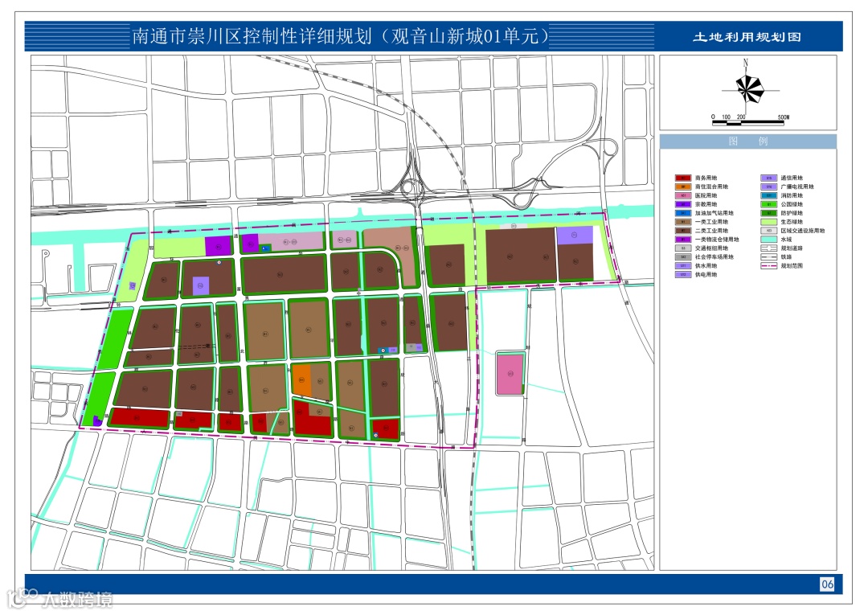This screenshot has width=868, height=615.
Task: Select the tan 一类工业用地 legend swatch
Action: pyautogui.click(x=682, y=222)
